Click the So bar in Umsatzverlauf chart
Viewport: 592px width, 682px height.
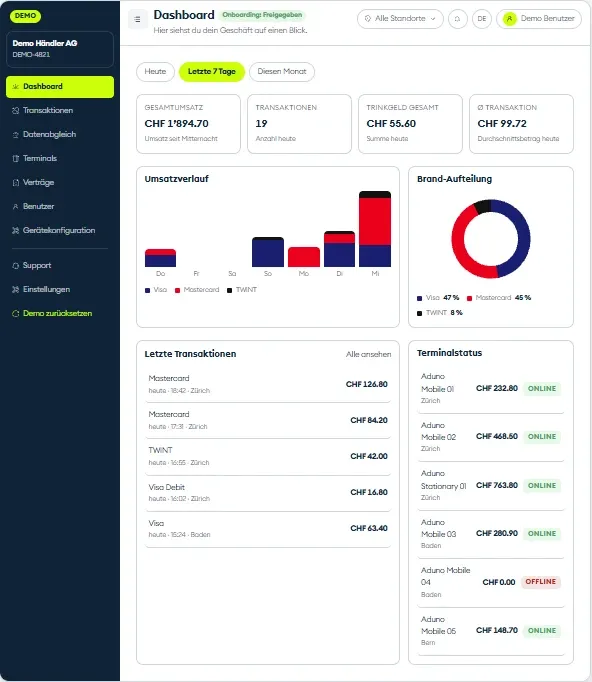click(x=268, y=252)
